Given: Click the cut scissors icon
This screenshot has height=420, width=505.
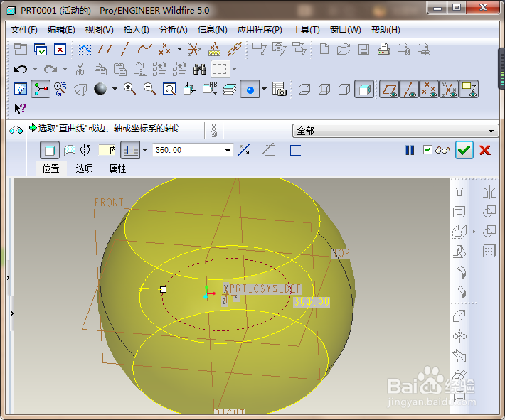Looking at the screenshot, I should (80, 69).
